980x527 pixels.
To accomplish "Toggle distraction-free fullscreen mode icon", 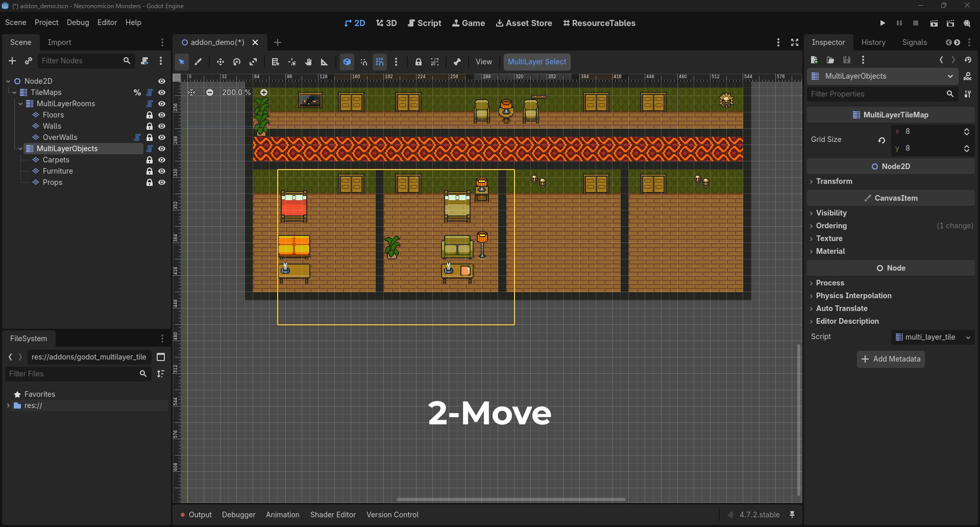I will point(795,42).
